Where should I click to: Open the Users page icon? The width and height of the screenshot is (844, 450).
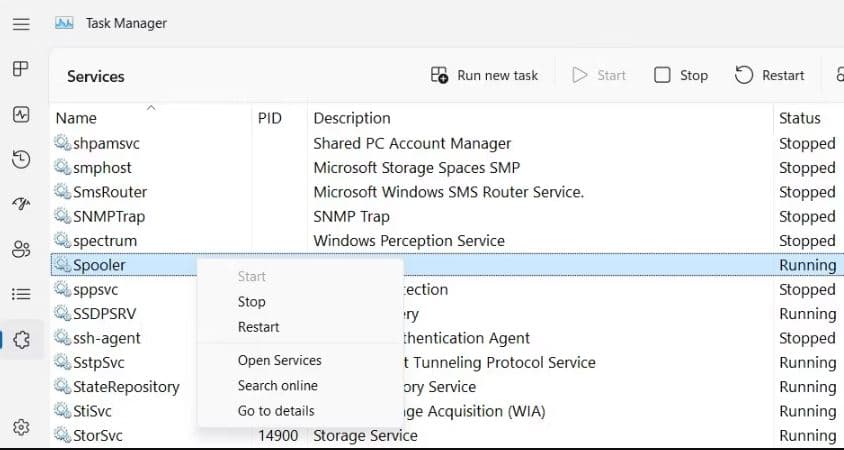20,249
